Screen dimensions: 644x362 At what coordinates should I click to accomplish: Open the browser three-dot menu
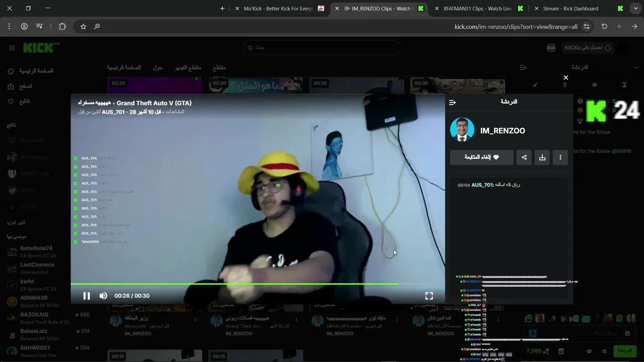9,26
